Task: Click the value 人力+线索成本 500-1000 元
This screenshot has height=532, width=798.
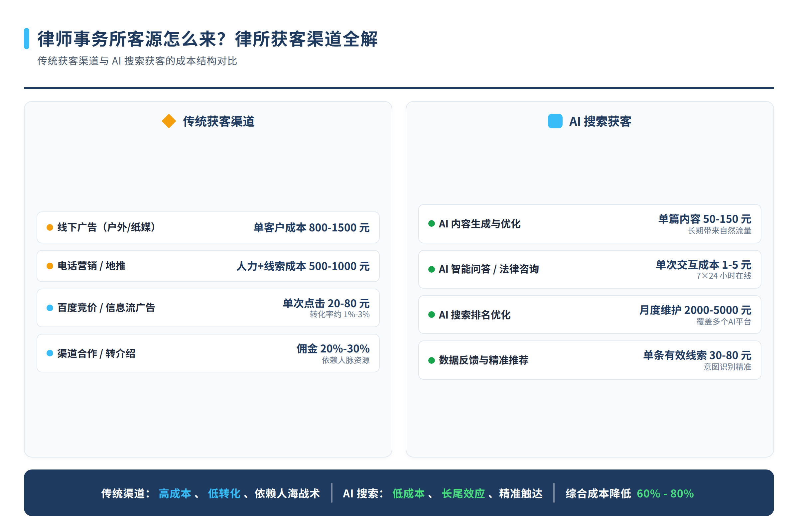Action: [303, 266]
